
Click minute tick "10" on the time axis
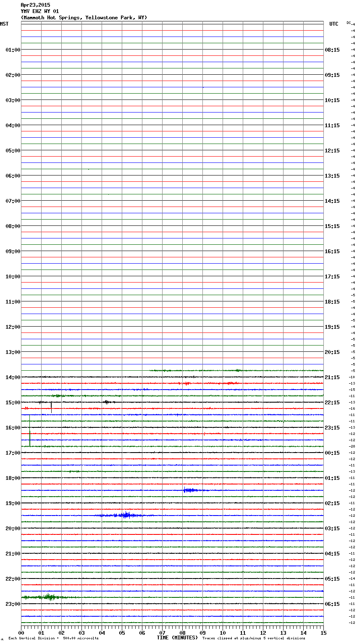tap(223, 633)
